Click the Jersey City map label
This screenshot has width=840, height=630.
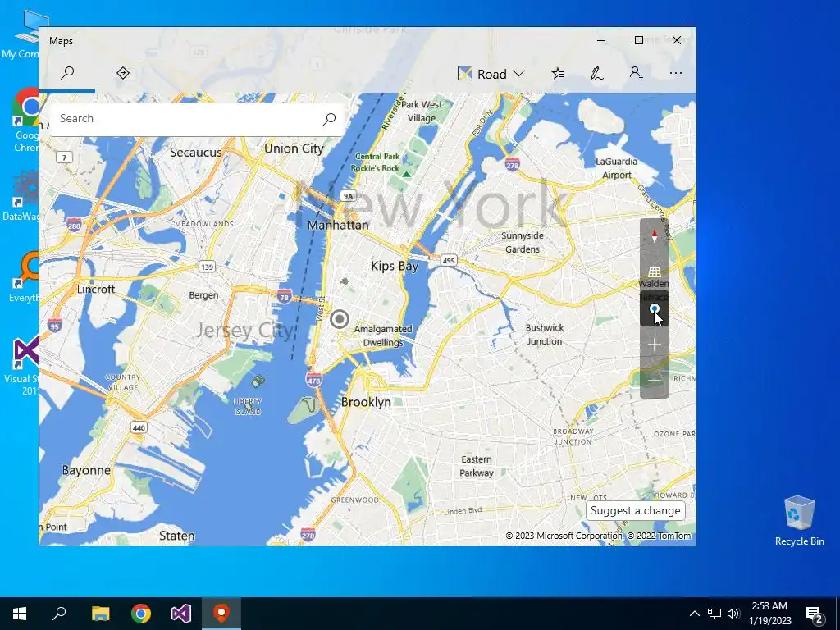click(244, 331)
